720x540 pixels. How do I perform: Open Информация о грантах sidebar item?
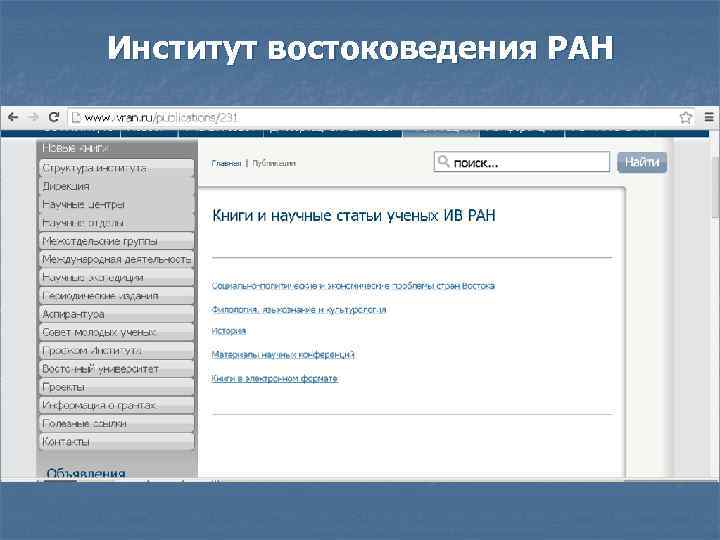coord(117,405)
